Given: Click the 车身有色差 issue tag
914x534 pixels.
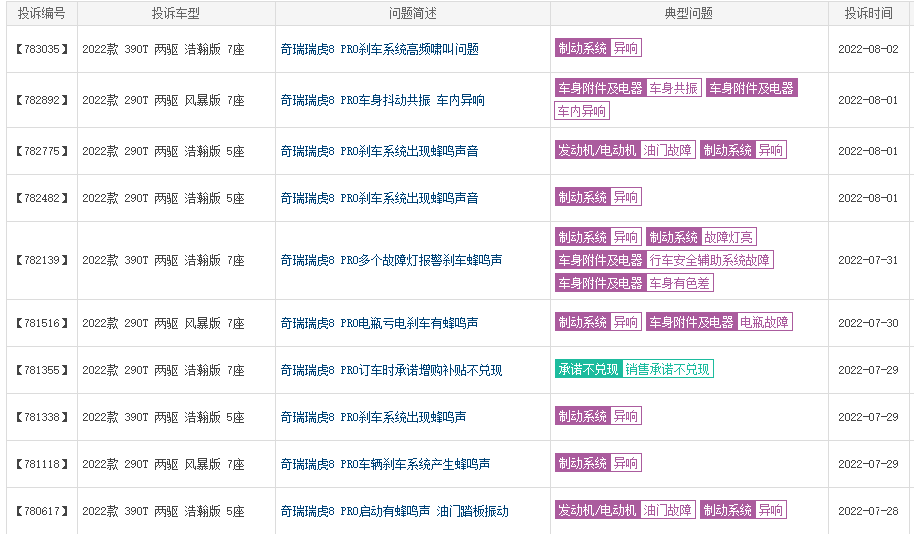Looking at the screenshot, I should tap(680, 283).
